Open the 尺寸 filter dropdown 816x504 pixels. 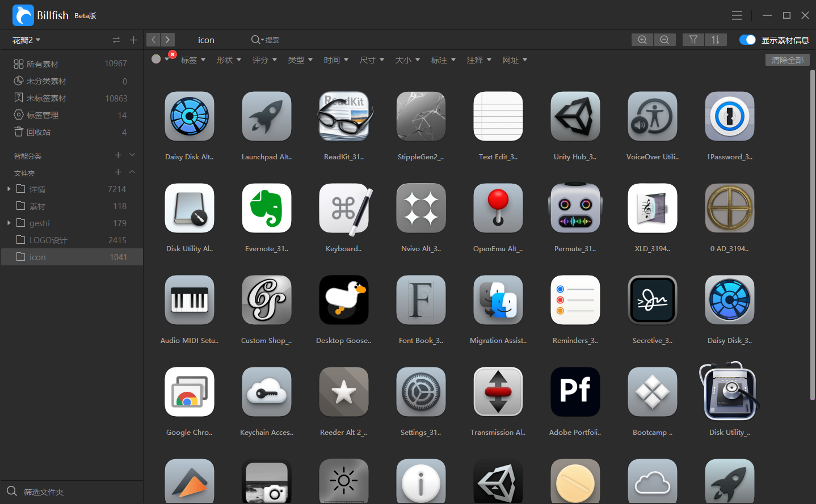tap(372, 60)
